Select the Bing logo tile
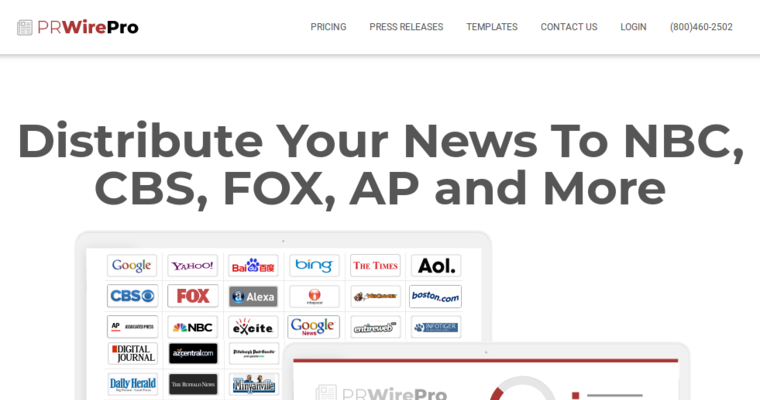Viewport: 760px width, 400px height. tap(314, 266)
